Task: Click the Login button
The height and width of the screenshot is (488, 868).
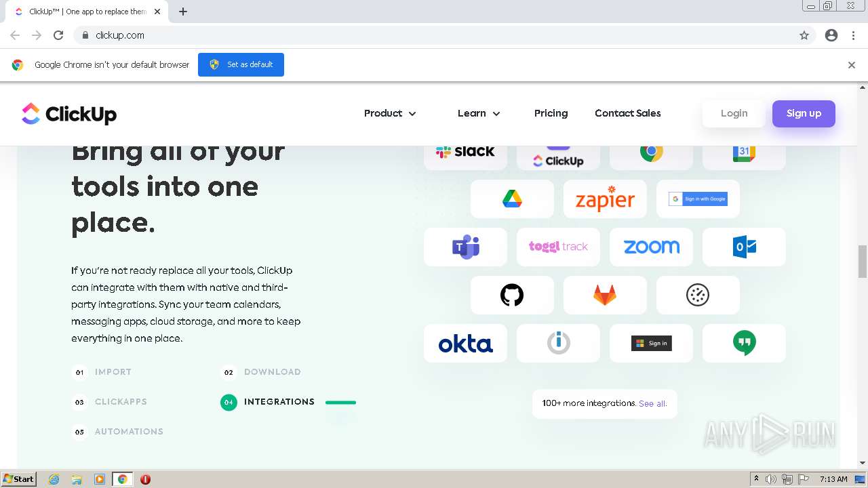Action: (734, 113)
